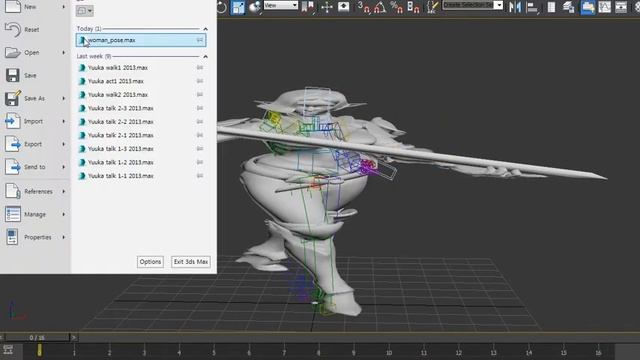640x360 pixels.
Task: Click the Exit 3ds Max button
Action: (x=191, y=262)
